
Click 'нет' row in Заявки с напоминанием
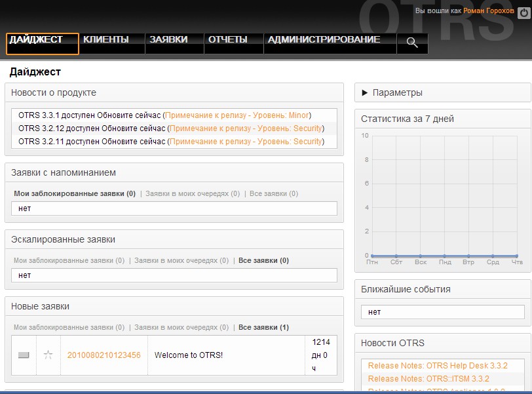(174, 208)
